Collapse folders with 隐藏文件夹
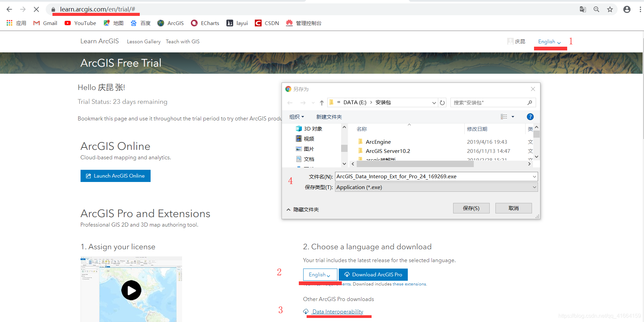Screen dimensions: 644x322 [303, 210]
